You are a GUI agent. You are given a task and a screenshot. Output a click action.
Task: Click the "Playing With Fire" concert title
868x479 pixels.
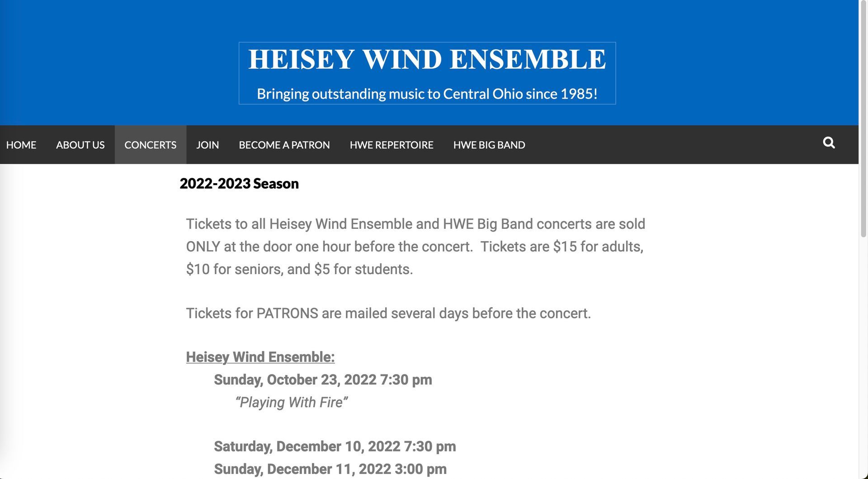(x=291, y=402)
